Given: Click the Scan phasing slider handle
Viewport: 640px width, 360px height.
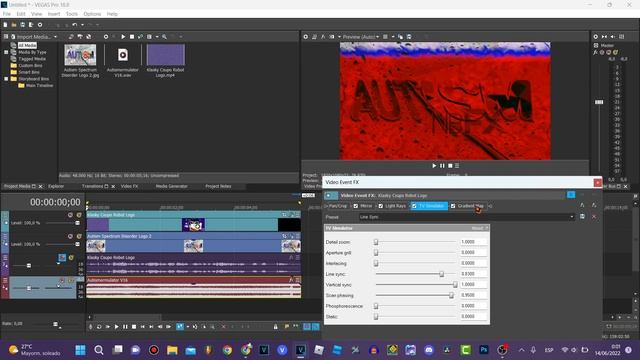Looking at the screenshot, I should (x=451, y=295).
